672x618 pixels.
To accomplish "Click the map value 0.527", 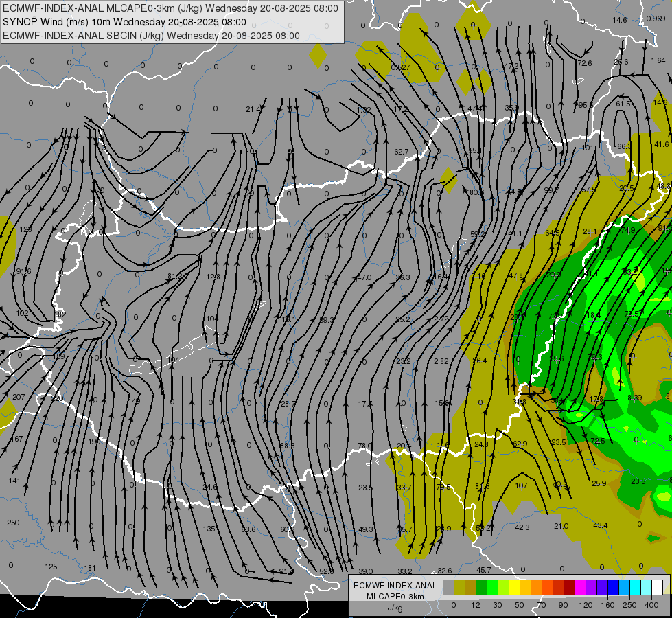I will coord(400,67).
